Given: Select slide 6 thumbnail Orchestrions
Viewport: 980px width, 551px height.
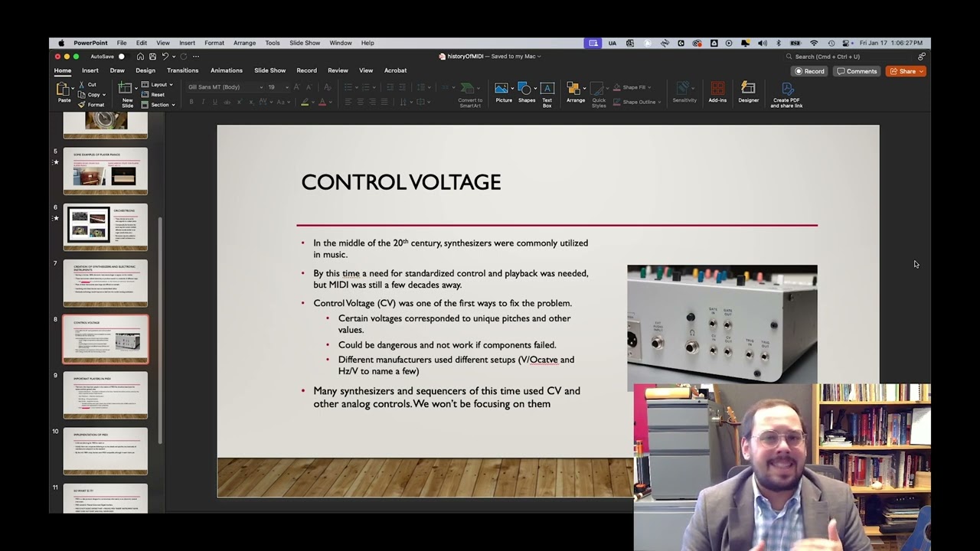Looking at the screenshot, I should tap(105, 227).
